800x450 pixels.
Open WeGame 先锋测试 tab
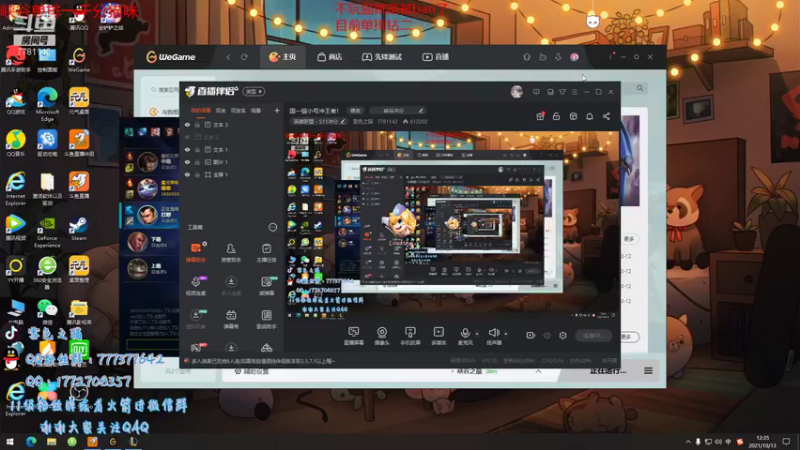[382, 57]
